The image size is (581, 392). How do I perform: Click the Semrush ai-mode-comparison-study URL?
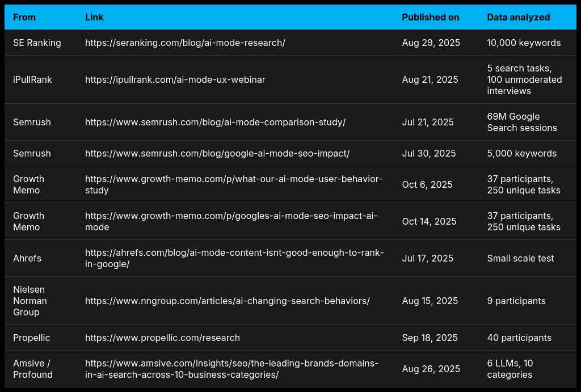[215, 123]
